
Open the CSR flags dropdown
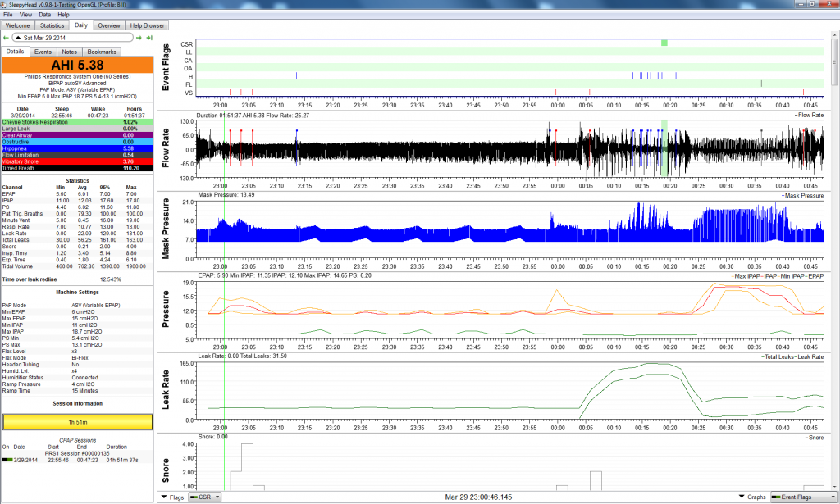click(x=205, y=497)
